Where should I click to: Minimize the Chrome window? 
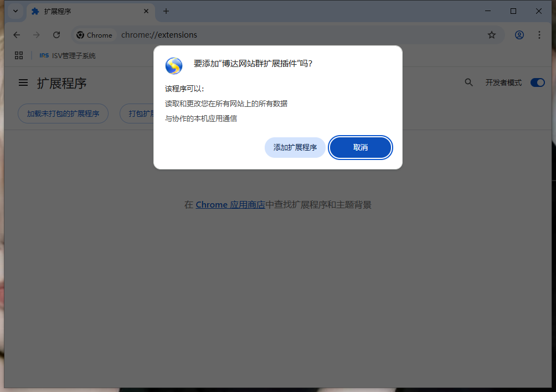tap(488, 11)
